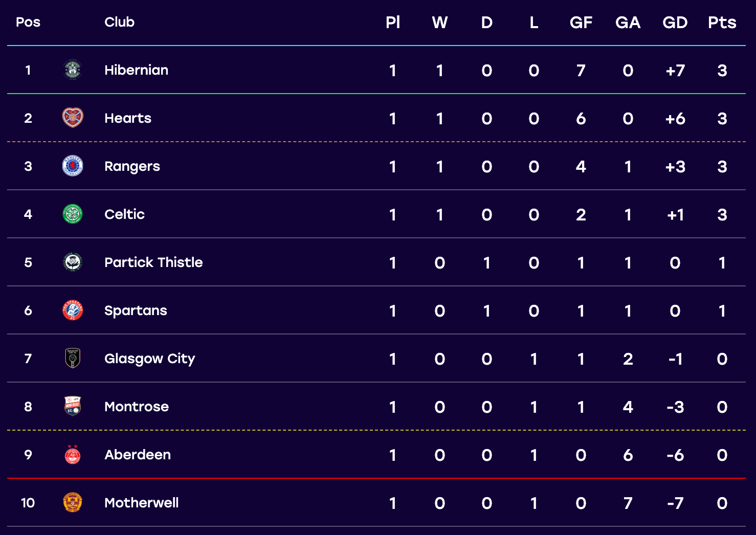This screenshot has height=535, width=756.
Task: Click the Rangers club badge
Action: tap(73, 166)
